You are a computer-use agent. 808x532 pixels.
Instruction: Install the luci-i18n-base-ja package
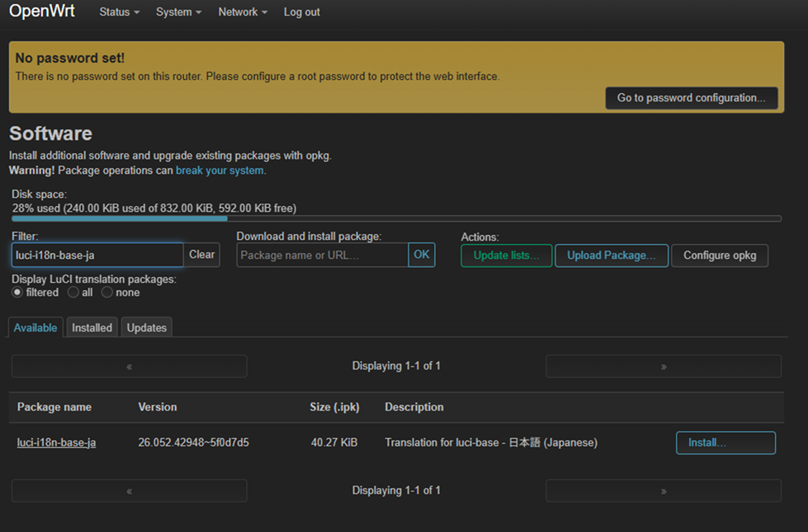tap(725, 443)
